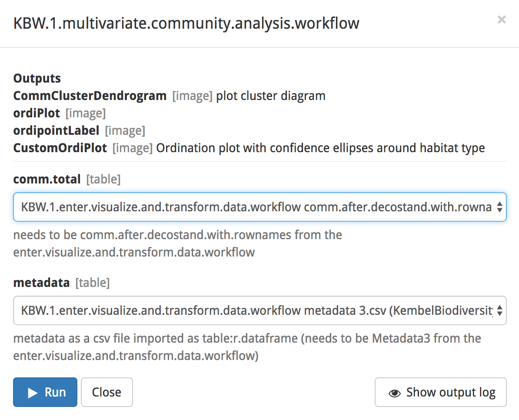Run the multivariate community analysis workflow
This screenshot has width=519, height=420.
45,392
